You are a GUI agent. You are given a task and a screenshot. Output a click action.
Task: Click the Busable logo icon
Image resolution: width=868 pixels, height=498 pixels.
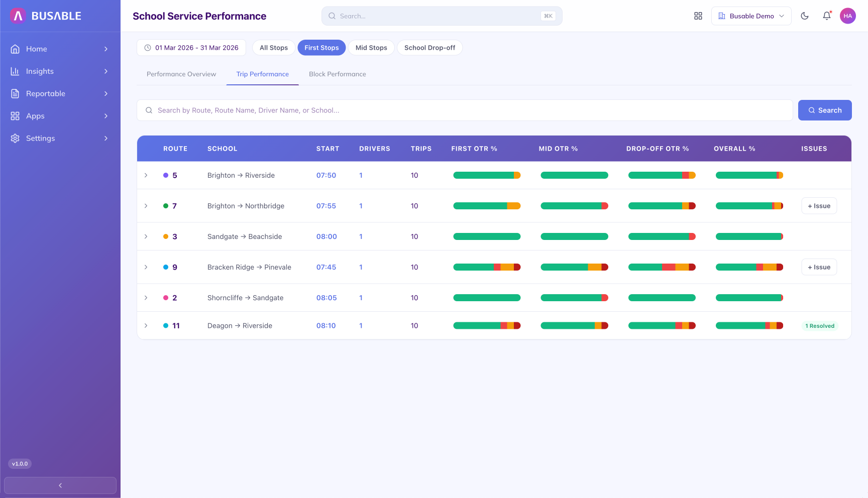18,16
